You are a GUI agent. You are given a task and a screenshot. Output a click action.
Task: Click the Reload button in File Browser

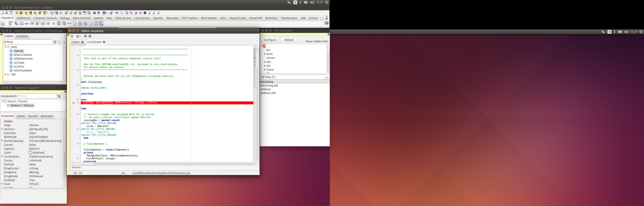click(289, 40)
